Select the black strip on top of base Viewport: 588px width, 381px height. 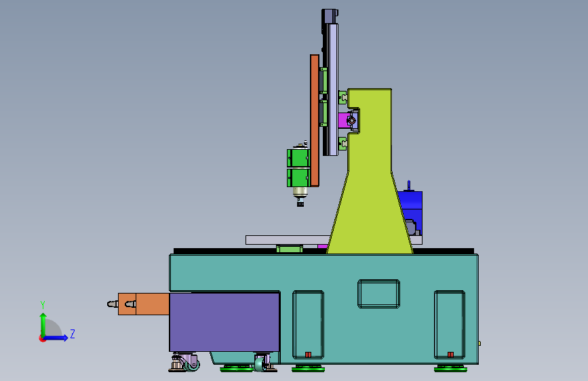pyautogui.click(x=324, y=251)
